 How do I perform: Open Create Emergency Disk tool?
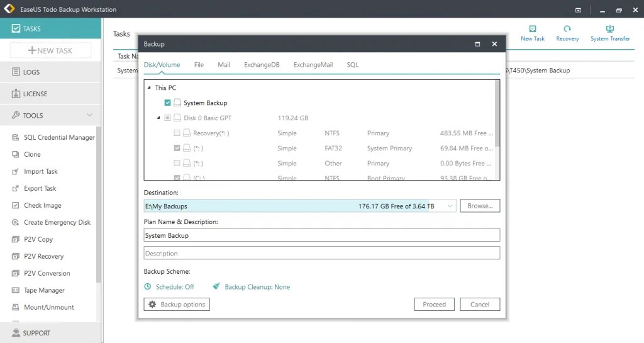pos(52,222)
